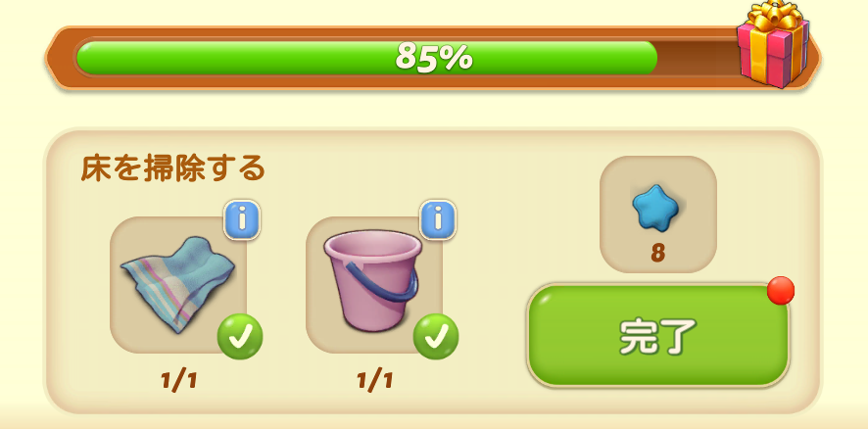The height and width of the screenshot is (429, 868).
Task: Show info for the pink bucket
Action: tap(438, 219)
